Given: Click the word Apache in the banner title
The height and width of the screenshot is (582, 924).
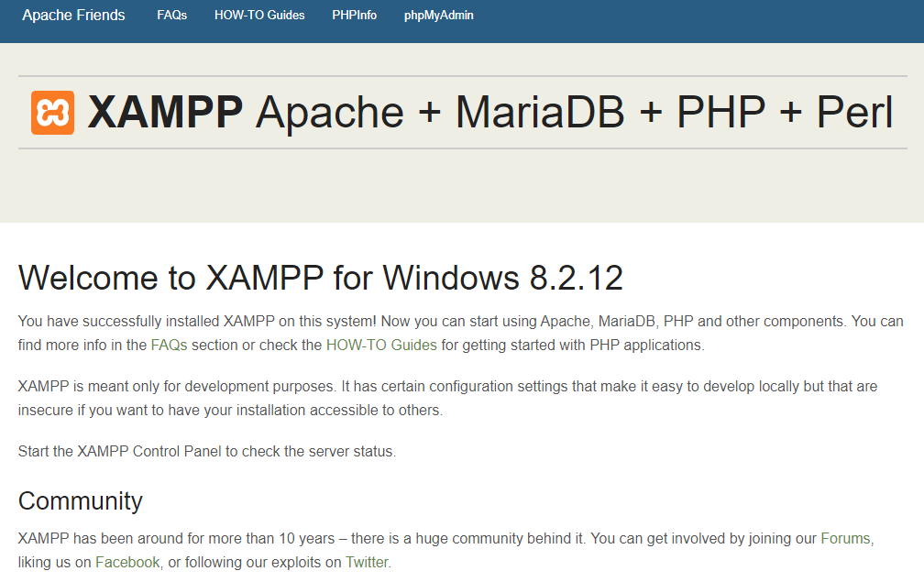Looking at the screenshot, I should (329, 113).
